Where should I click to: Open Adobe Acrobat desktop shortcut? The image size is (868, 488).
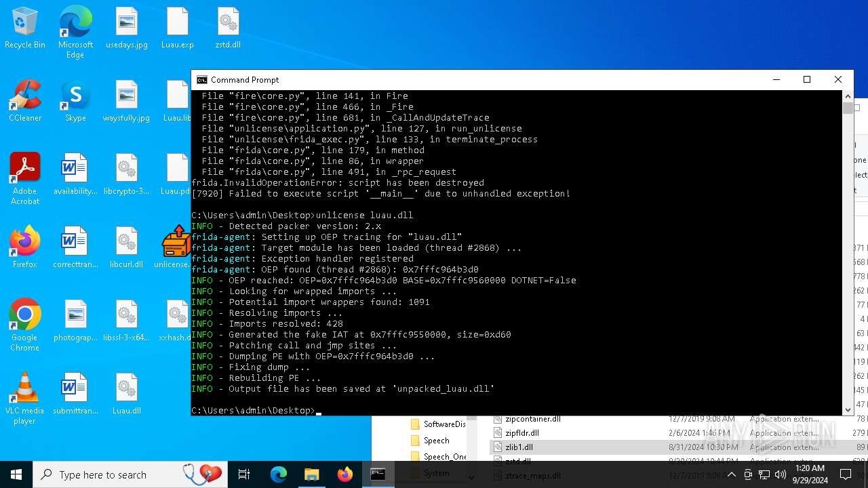25,179
